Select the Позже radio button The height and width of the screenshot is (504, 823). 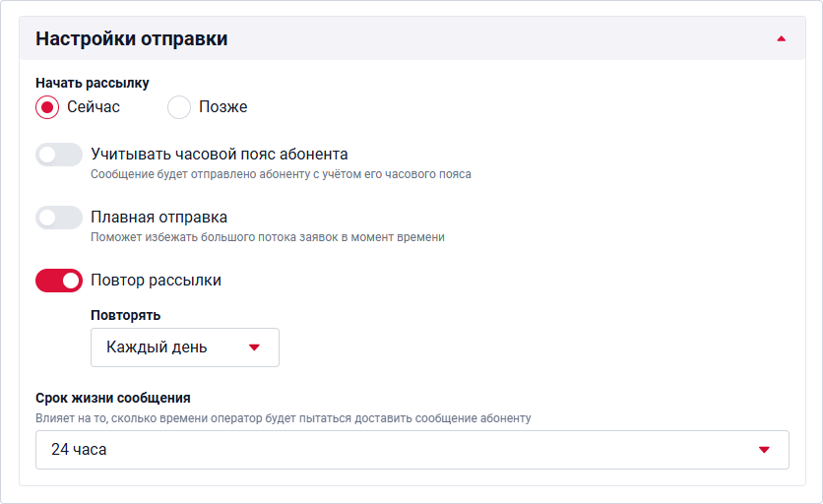pos(179,107)
